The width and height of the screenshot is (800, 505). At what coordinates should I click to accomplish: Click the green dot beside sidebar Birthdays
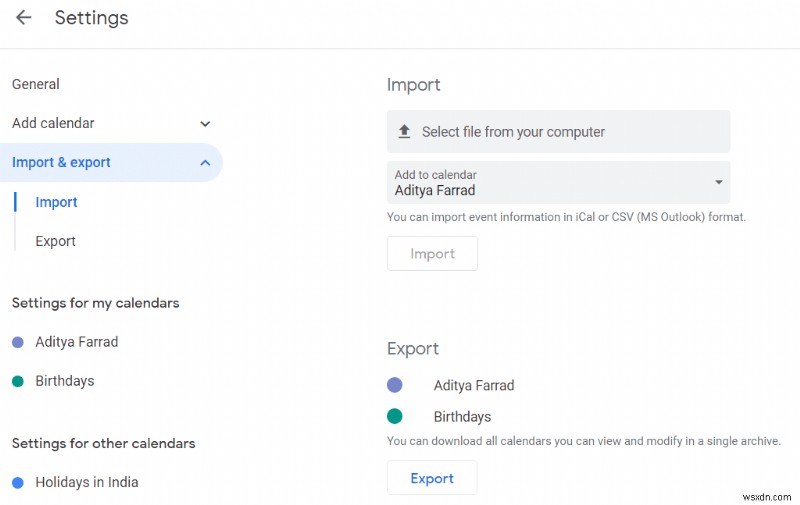pyautogui.click(x=18, y=381)
